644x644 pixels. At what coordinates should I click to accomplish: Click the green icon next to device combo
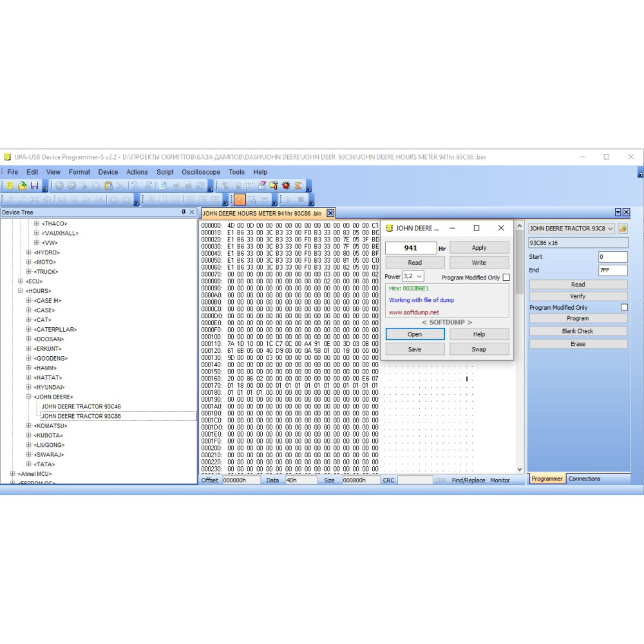[623, 229]
